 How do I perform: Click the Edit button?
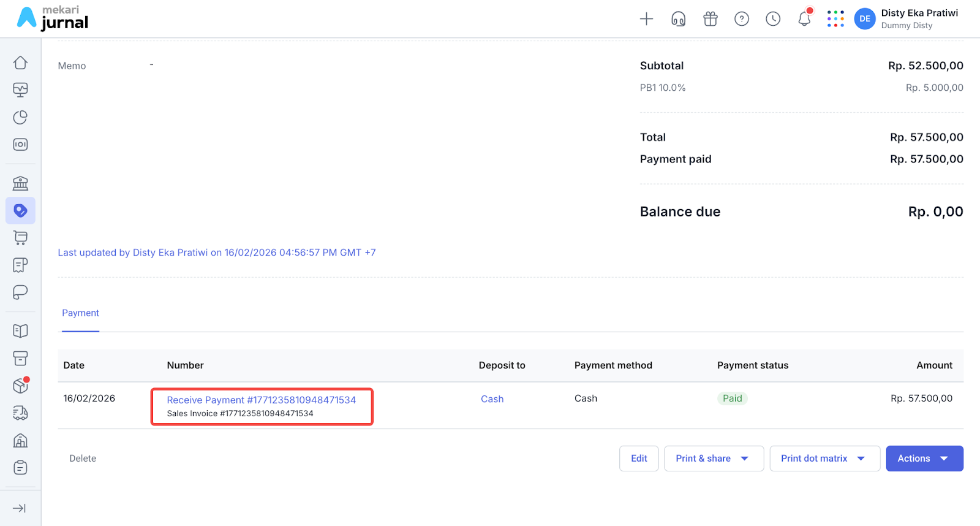point(639,459)
